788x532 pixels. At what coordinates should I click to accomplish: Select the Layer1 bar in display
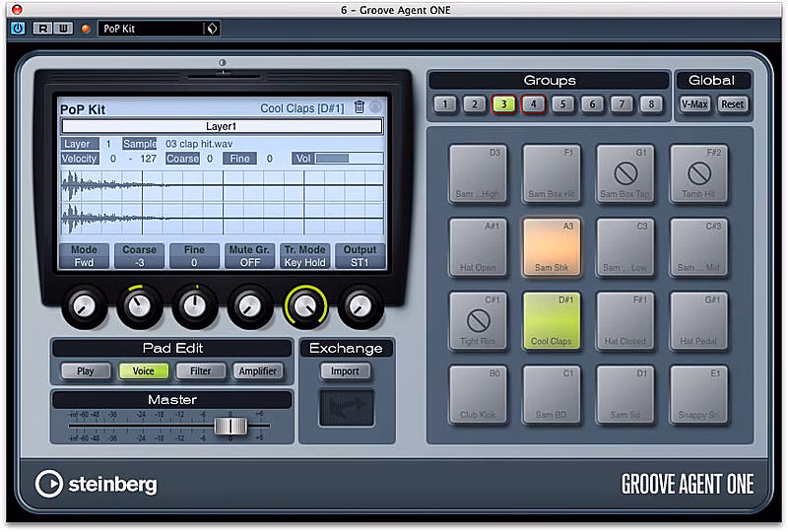pos(221,126)
